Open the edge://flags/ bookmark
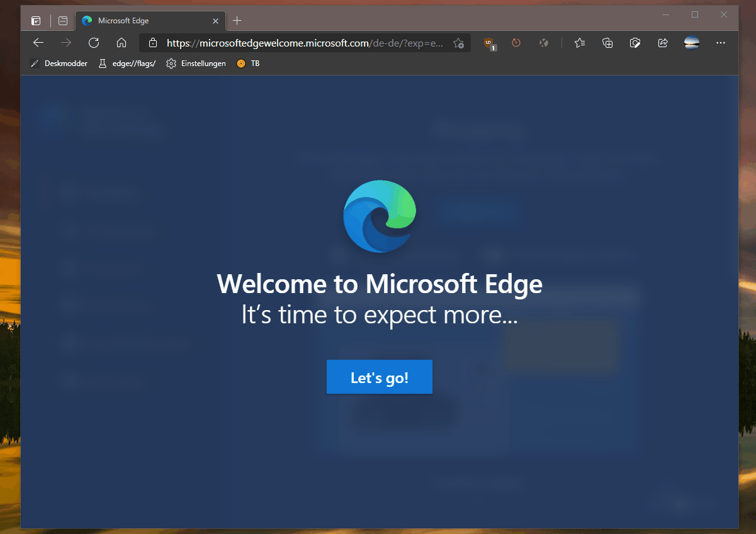756x534 pixels. [x=127, y=64]
